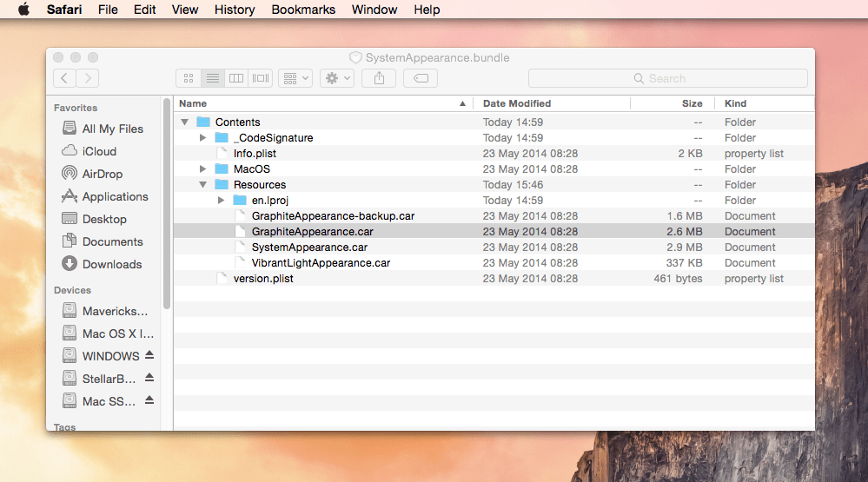
Task: Select GraphiteAppearance-backup.car file
Action: pyautogui.click(x=494, y=216)
